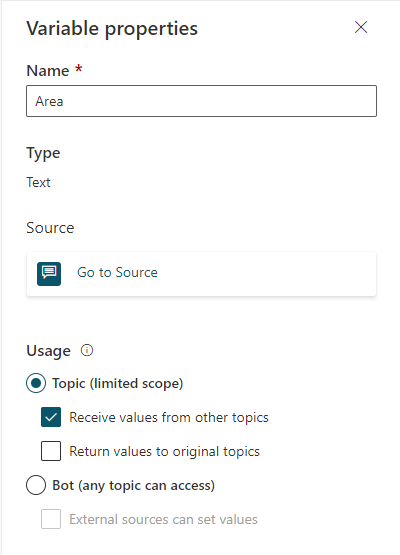Viewport: 400px width, 555px height.
Task: Uncheck Receive values from other topics checkbox
Action: click(51, 417)
